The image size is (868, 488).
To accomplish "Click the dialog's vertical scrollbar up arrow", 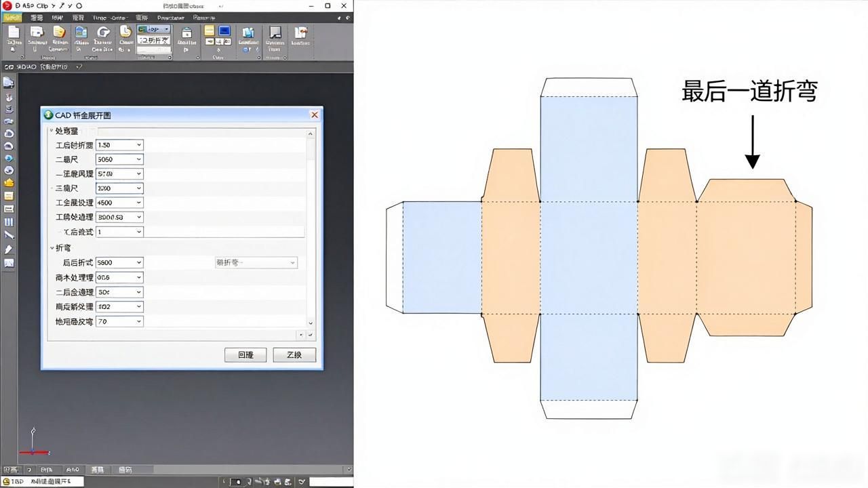I will [311, 134].
